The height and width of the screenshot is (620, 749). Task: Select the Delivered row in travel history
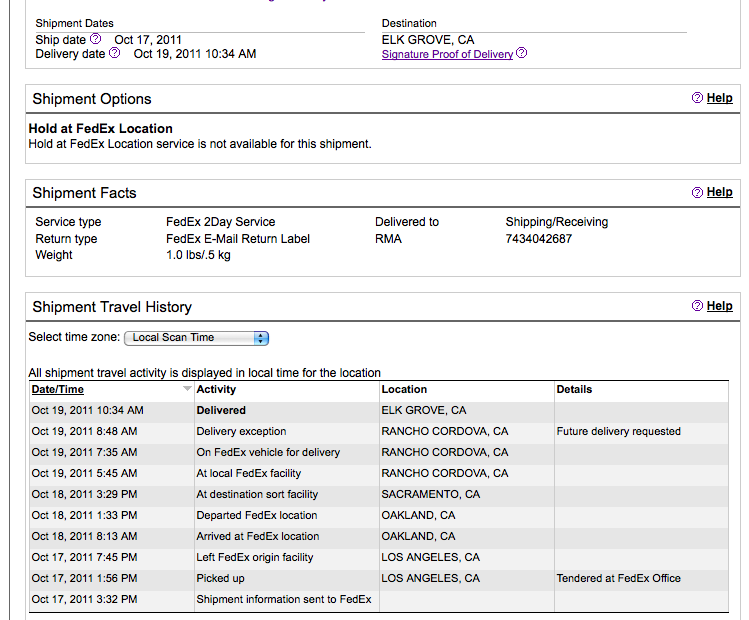click(379, 410)
